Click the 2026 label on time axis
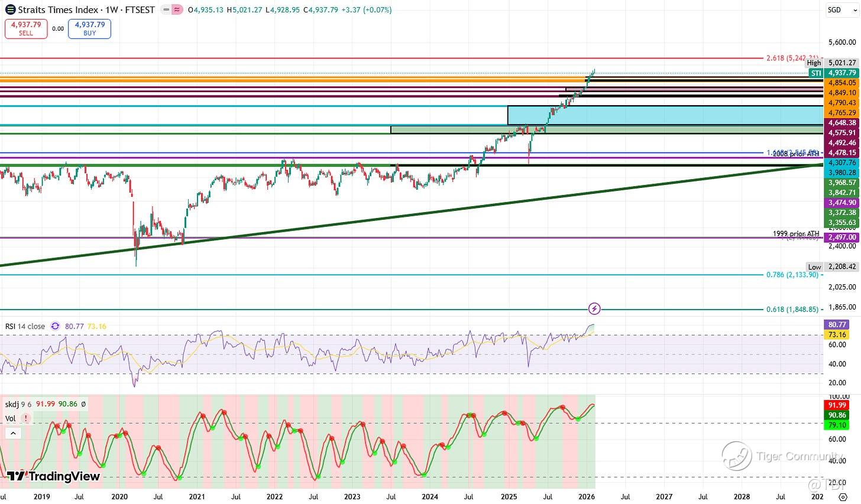Viewport: 861px width, 504px height. (x=586, y=498)
